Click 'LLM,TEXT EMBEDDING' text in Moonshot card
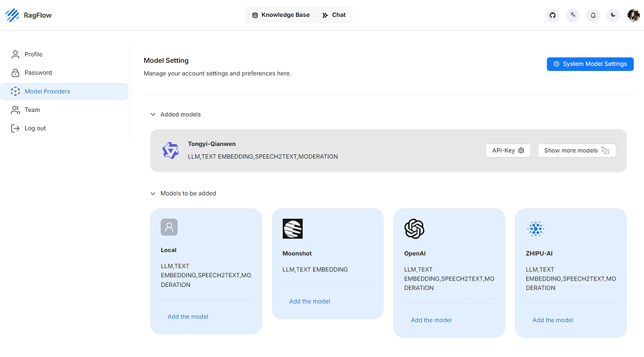Screen dimensions: 644x357 point(315,270)
